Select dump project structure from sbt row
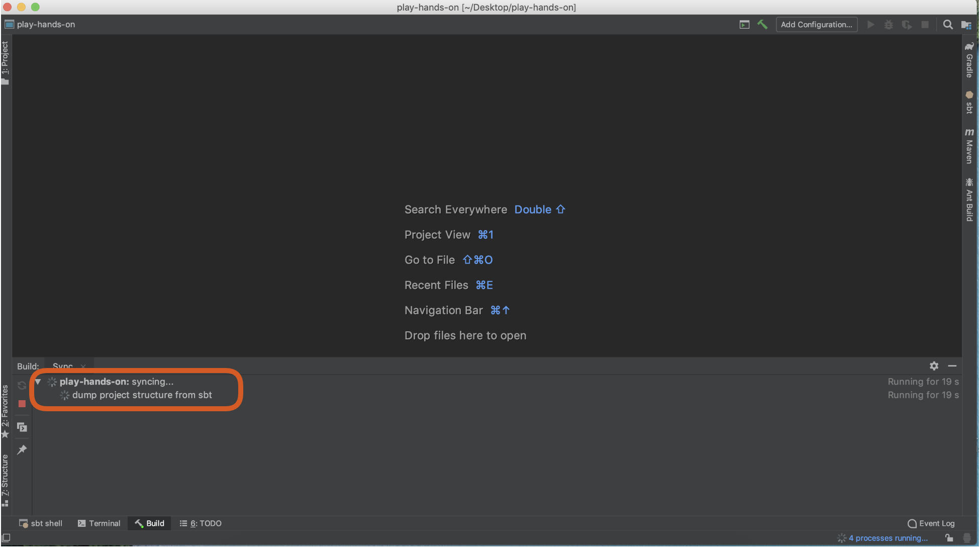Screen dimensions: 980x547 142,395
